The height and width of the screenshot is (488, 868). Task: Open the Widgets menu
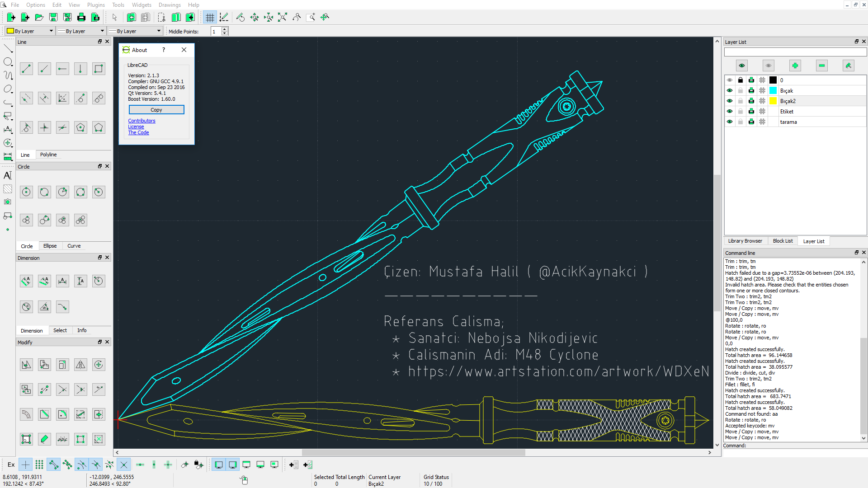point(142,5)
